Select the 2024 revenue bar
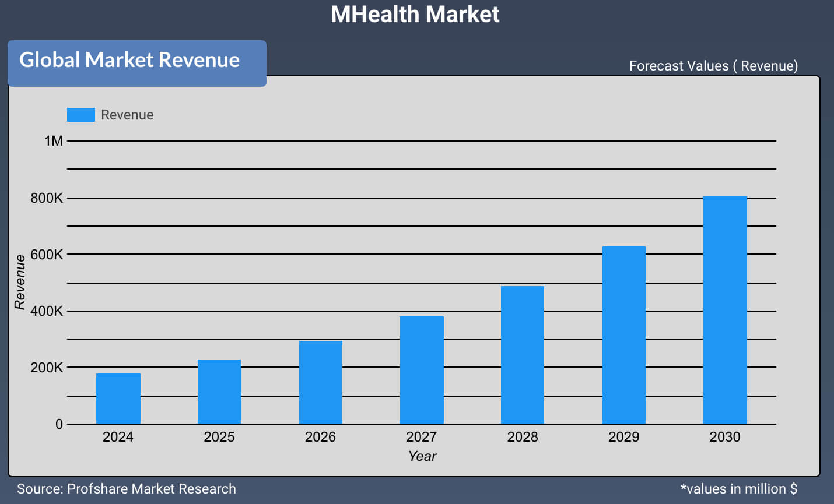Viewport: 834px width, 504px height. pos(118,399)
